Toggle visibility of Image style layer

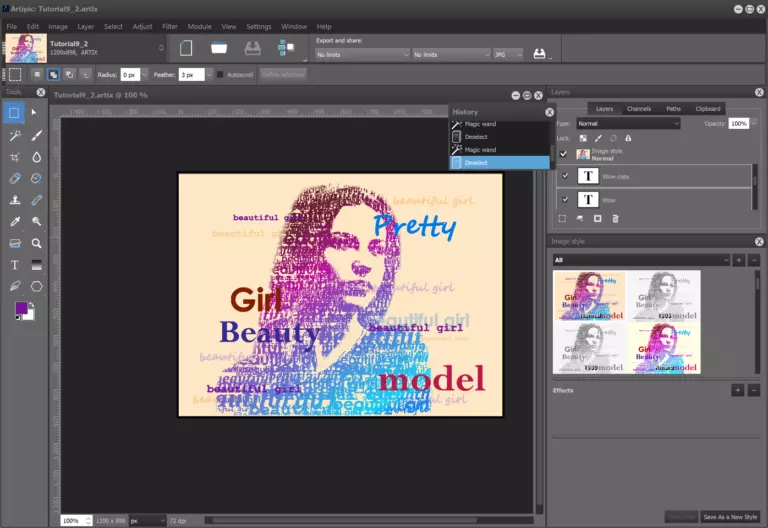coord(564,154)
